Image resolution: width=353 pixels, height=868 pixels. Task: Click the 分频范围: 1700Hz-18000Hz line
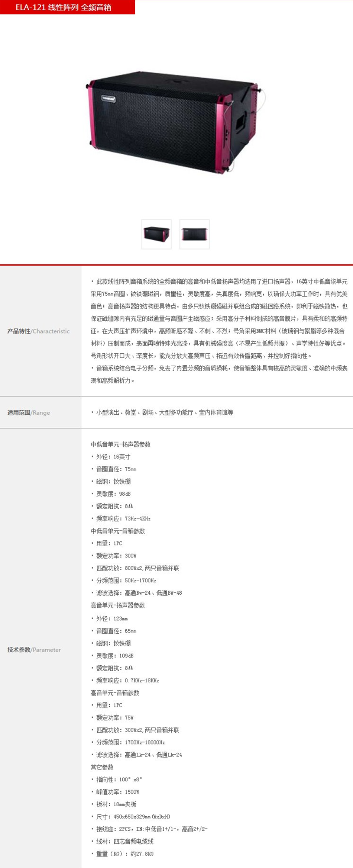(128, 742)
